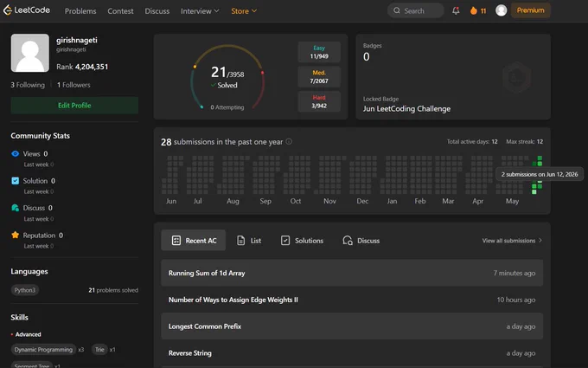Click the Rank 4,204,351 text
The image size is (588, 368).
point(82,67)
